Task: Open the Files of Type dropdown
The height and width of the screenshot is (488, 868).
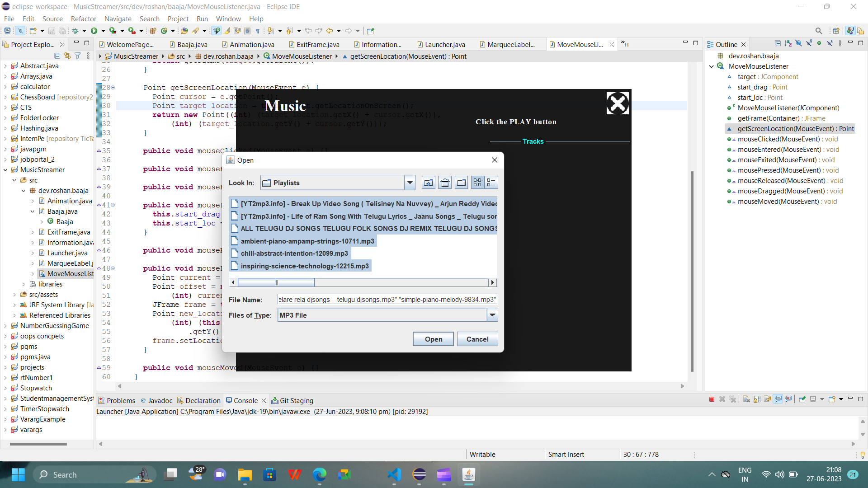Action: tap(492, 315)
